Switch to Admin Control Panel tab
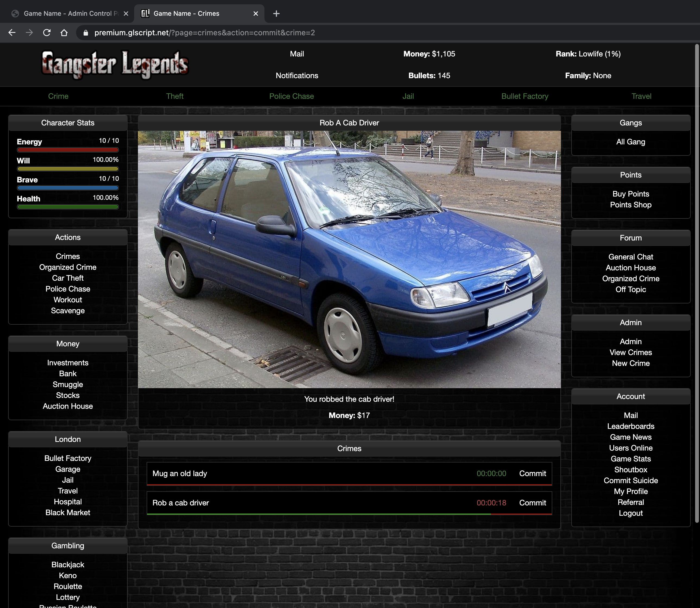Screen dimensions: 700x608 (x=68, y=14)
